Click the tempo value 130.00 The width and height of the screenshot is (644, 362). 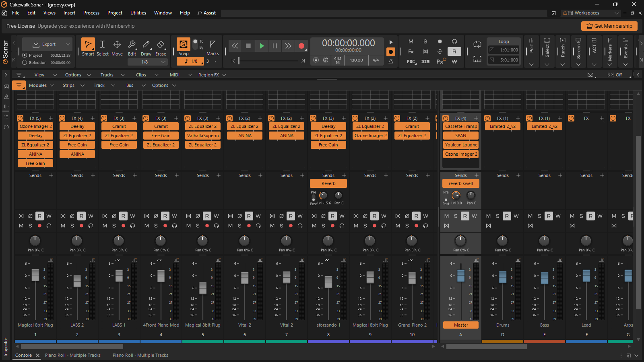click(356, 60)
